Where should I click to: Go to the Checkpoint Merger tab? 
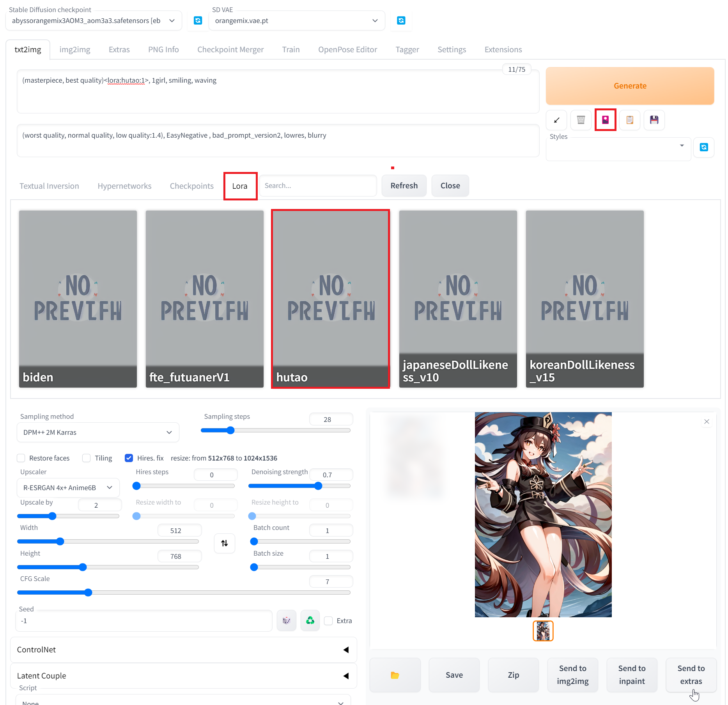(x=230, y=50)
